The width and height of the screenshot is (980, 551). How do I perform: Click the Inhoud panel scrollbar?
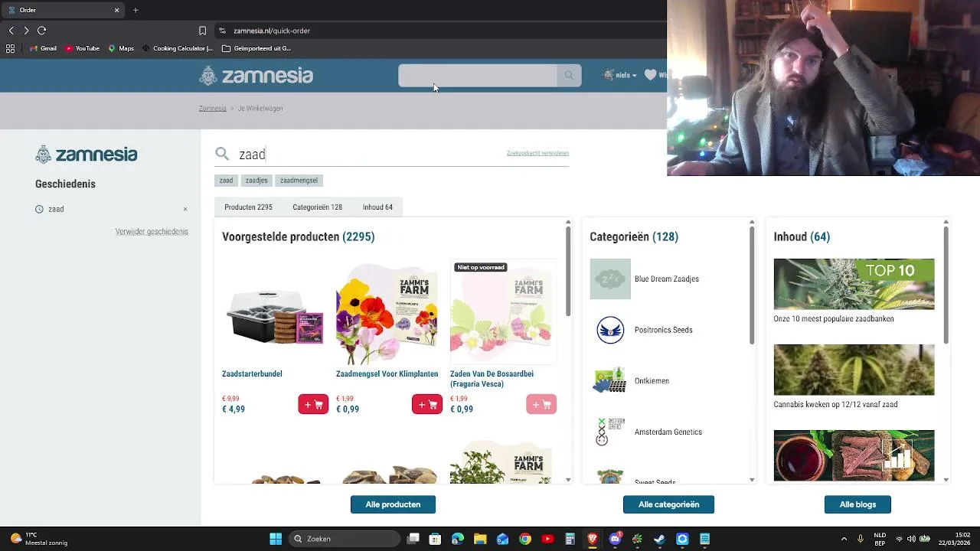[946, 285]
